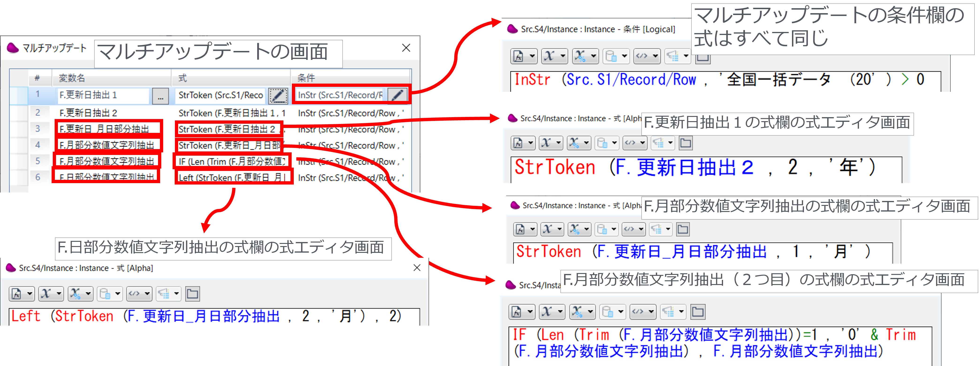Click the </> code icon in the IF (Len (Trim editor

(638, 312)
